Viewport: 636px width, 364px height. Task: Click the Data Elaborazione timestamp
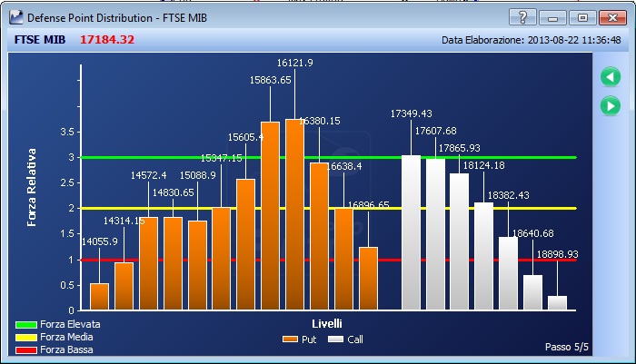pos(532,40)
